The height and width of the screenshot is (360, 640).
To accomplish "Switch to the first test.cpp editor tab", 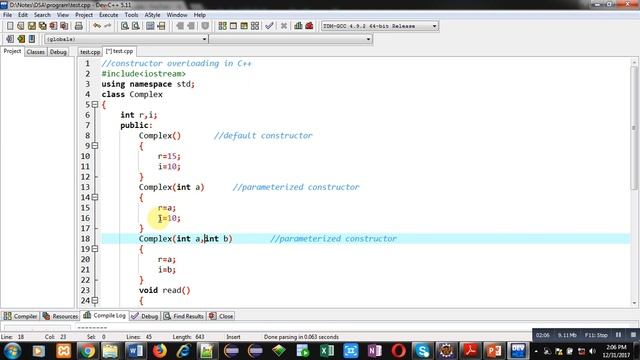I will point(90,52).
